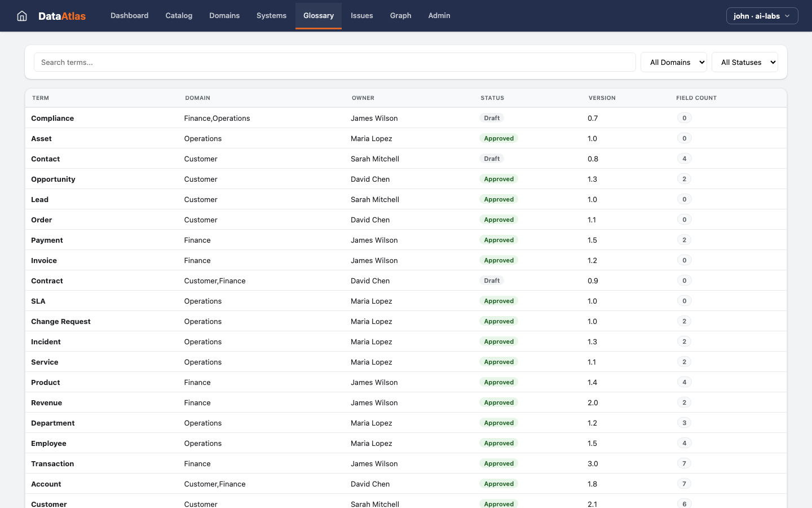Open the Admin section
The image size is (812, 508).
click(439, 15)
